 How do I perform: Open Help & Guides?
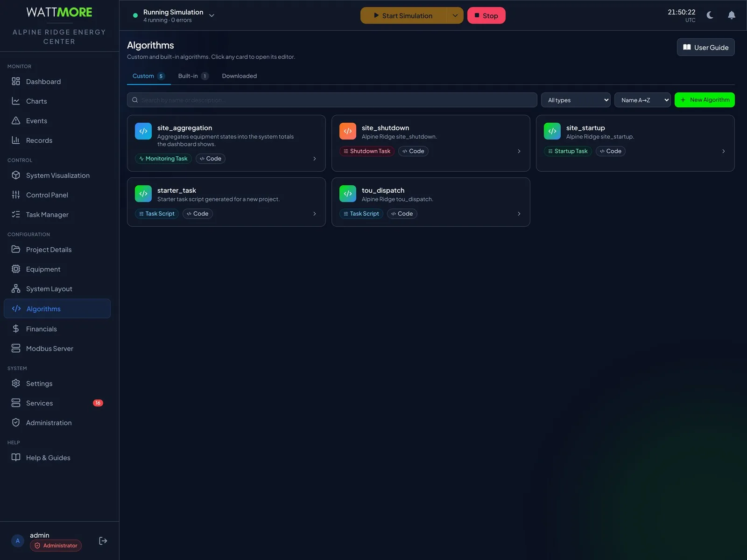pos(57,458)
